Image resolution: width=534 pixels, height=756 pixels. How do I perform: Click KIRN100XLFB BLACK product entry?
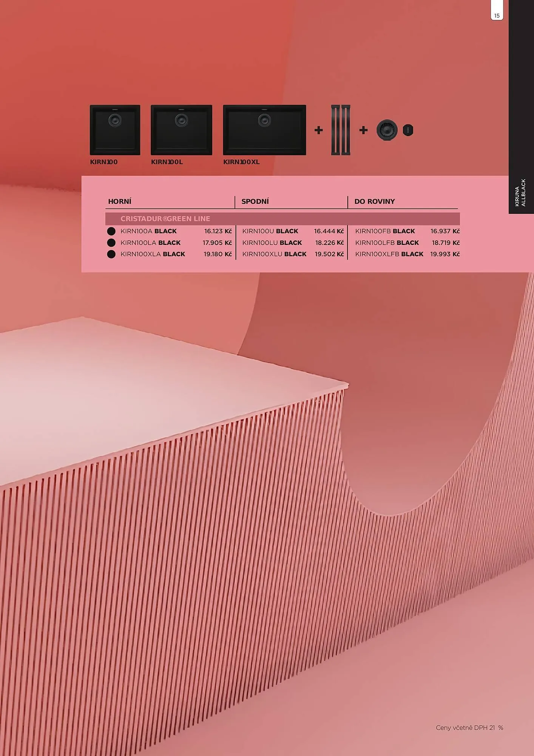389,254
